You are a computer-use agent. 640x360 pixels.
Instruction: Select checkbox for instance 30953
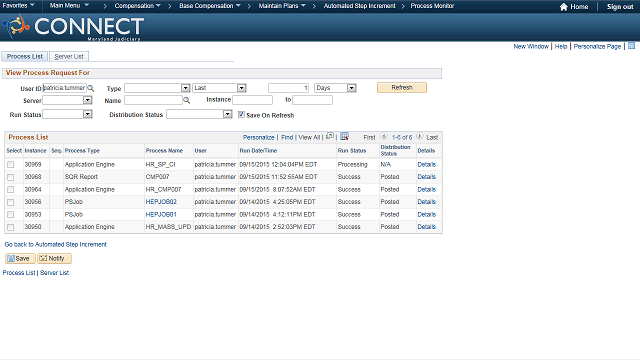11,215
